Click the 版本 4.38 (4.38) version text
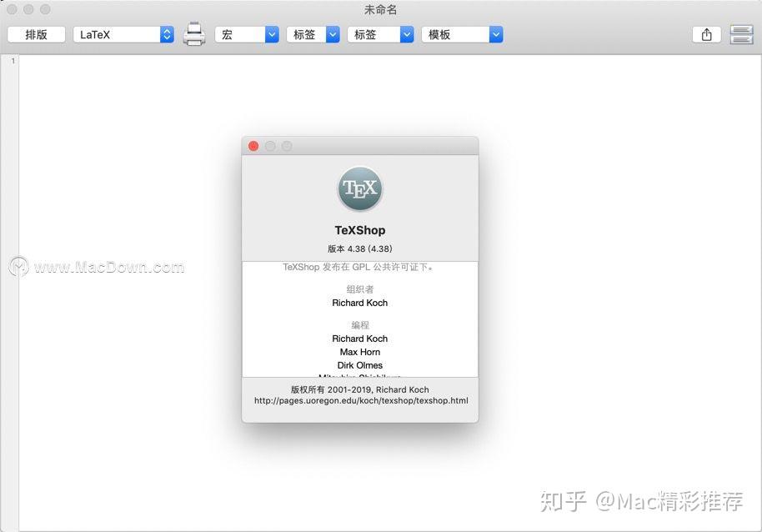 [360, 248]
